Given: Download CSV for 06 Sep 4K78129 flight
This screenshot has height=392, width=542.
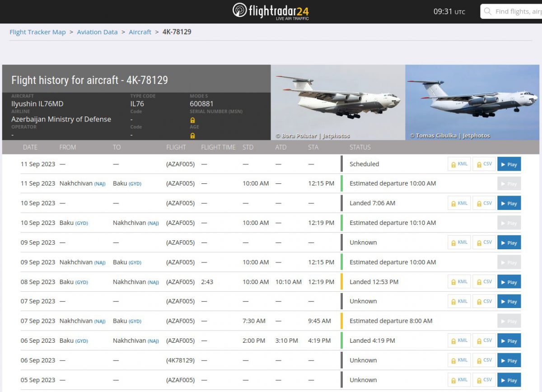Looking at the screenshot, I should coord(484,360).
